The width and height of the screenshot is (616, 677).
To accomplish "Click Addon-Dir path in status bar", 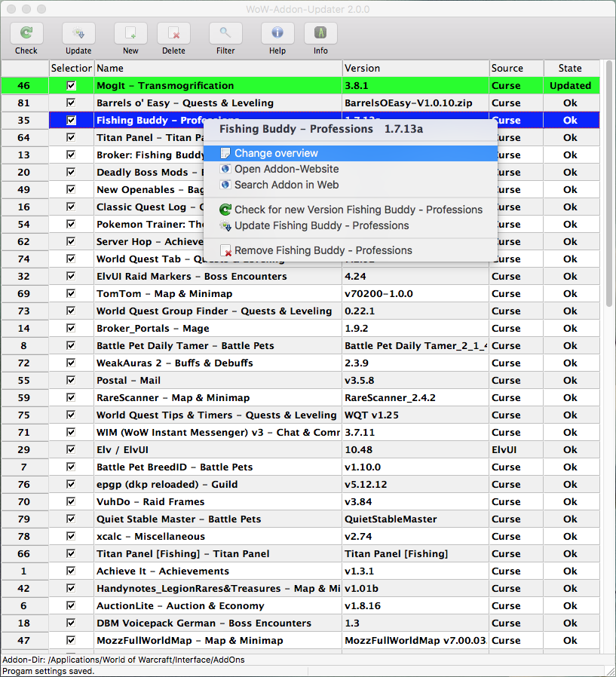I will [124, 660].
